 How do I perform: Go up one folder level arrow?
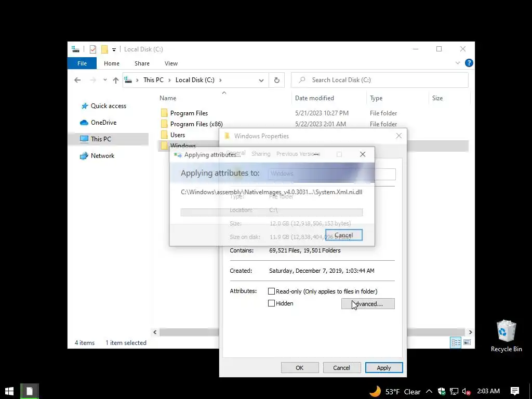click(x=116, y=80)
